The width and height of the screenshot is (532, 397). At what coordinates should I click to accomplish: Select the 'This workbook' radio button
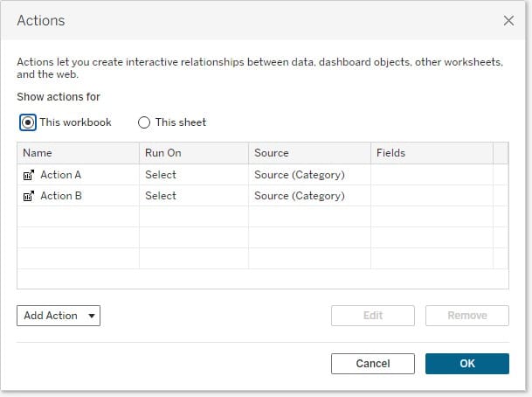[28, 122]
